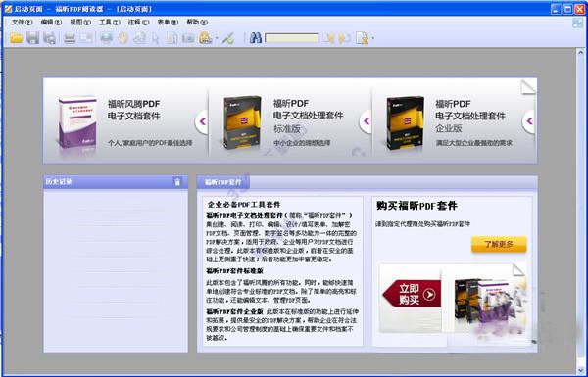Click the Save As double-floppy icon
The height and width of the screenshot is (377, 588).
pos(50,38)
